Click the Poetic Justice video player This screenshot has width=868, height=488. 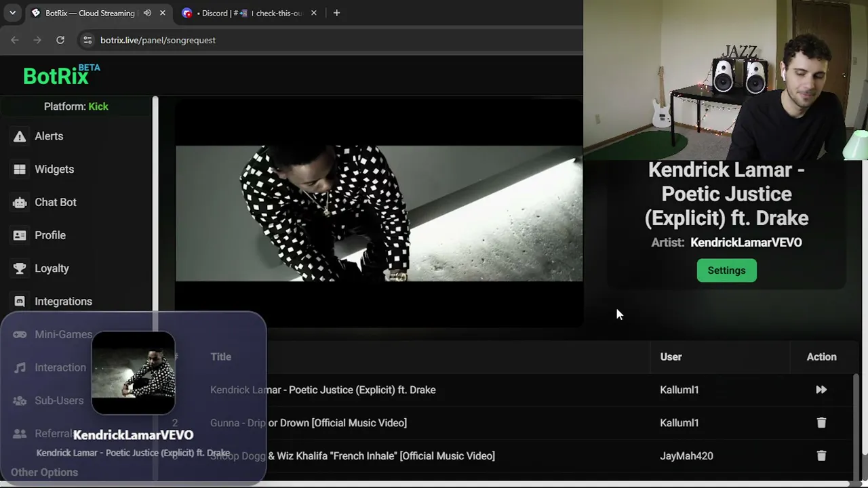point(379,213)
